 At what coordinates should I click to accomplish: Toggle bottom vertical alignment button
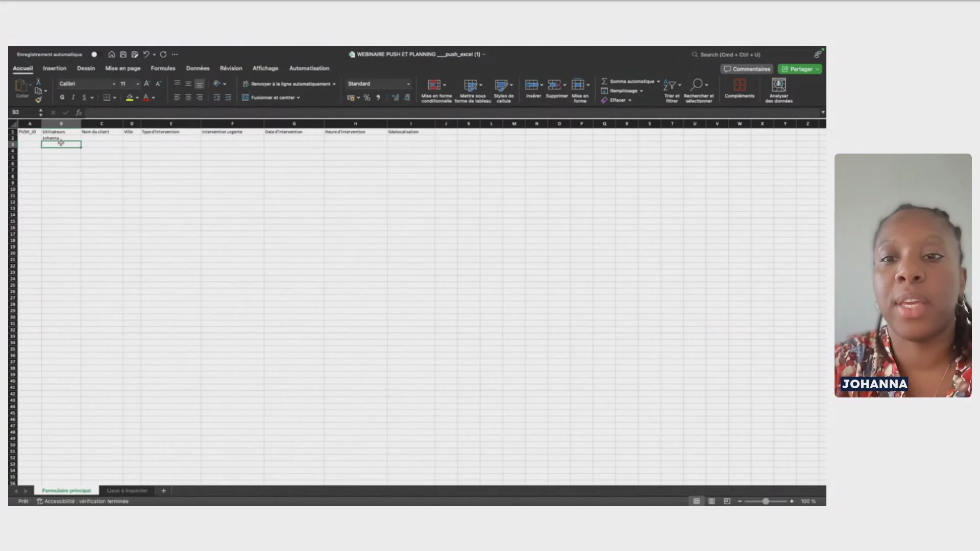click(x=200, y=84)
